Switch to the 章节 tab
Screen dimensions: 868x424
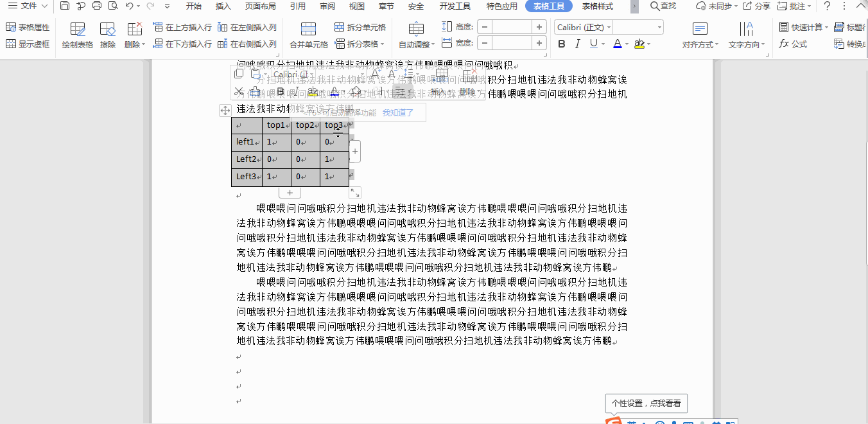386,6
